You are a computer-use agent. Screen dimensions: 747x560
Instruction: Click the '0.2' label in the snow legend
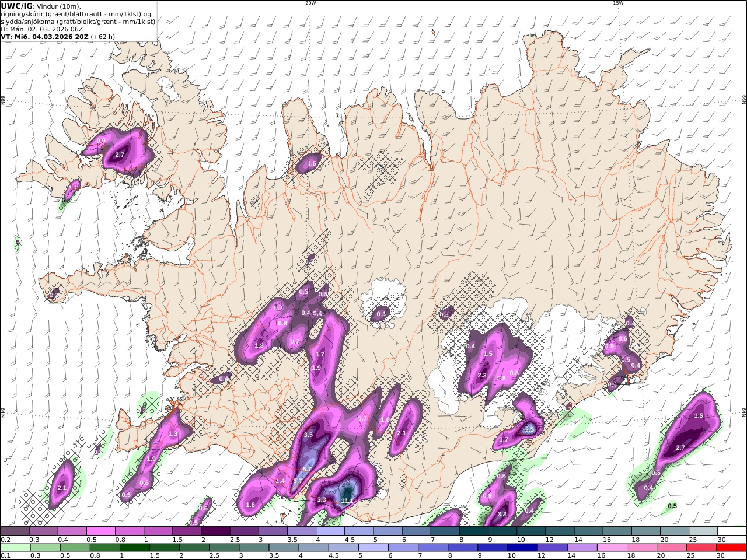(5, 540)
